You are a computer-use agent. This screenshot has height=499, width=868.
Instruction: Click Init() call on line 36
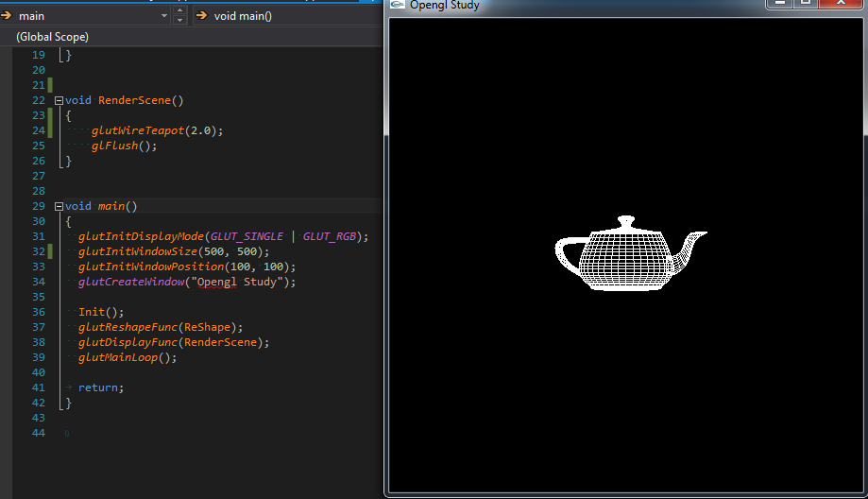[x=101, y=312]
